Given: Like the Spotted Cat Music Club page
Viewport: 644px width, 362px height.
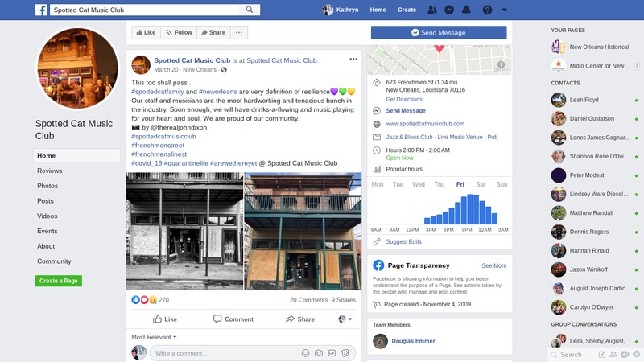Looking at the screenshot, I should coord(146,32).
